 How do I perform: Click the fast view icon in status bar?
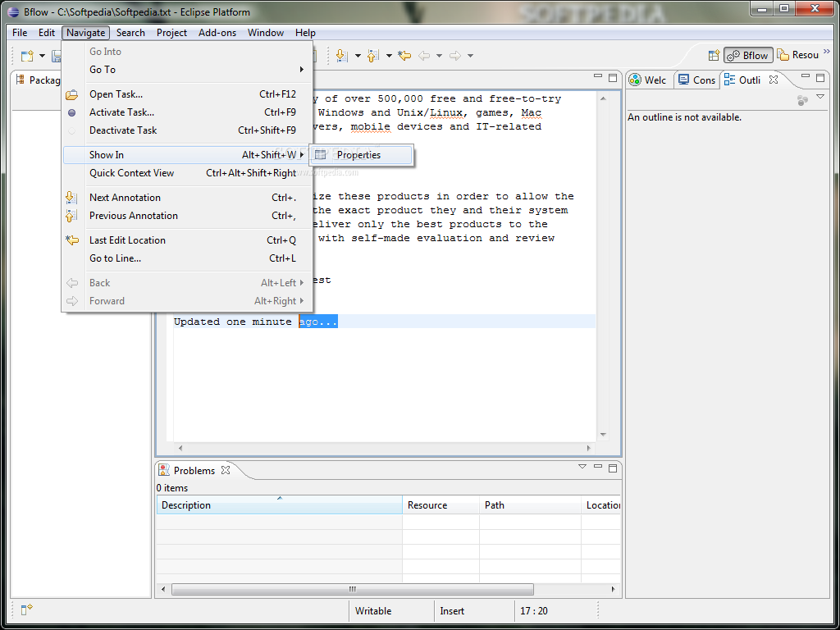tap(27, 609)
